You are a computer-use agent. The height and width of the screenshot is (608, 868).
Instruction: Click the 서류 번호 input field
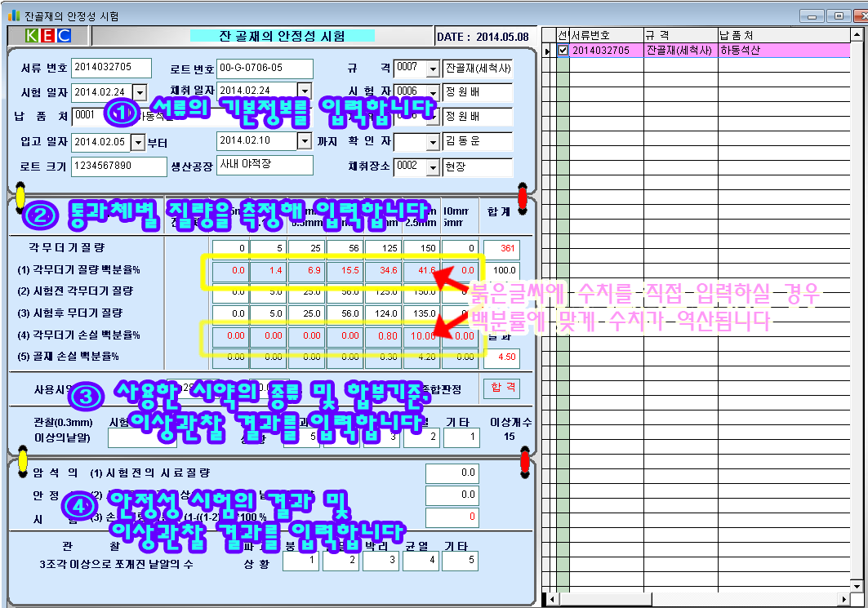pyautogui.click(x=111, y=68)
